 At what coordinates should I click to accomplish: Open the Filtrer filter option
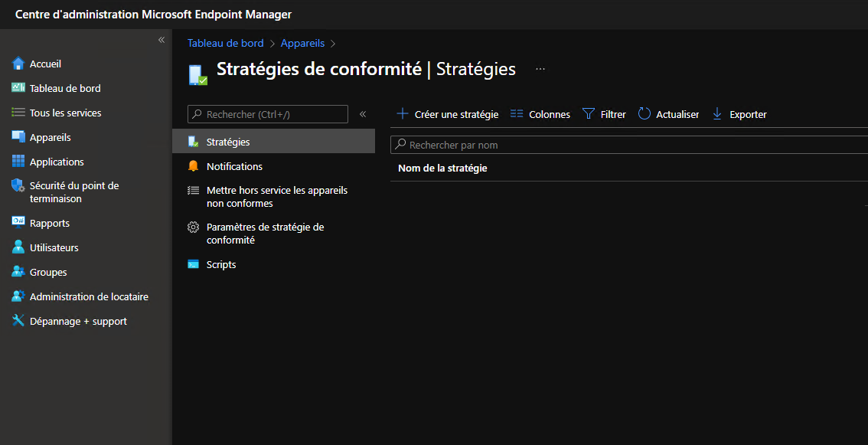[605, 114]
